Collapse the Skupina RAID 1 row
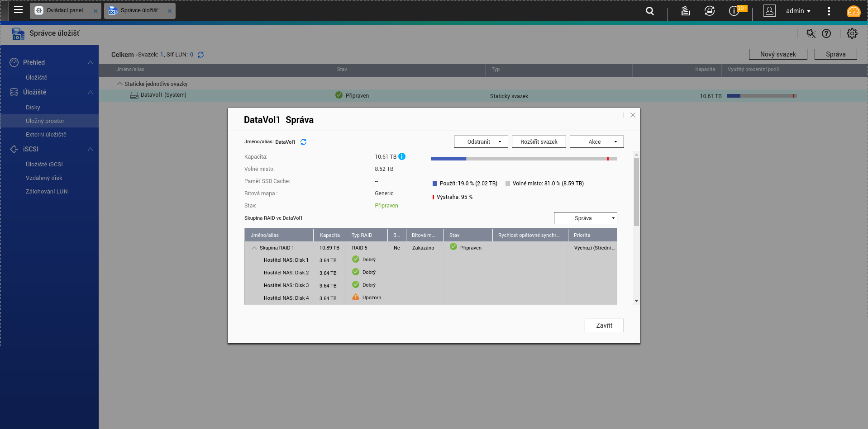The height and width of the screenshot is (429, 868). pyautogui.click(x=254, y=248)
